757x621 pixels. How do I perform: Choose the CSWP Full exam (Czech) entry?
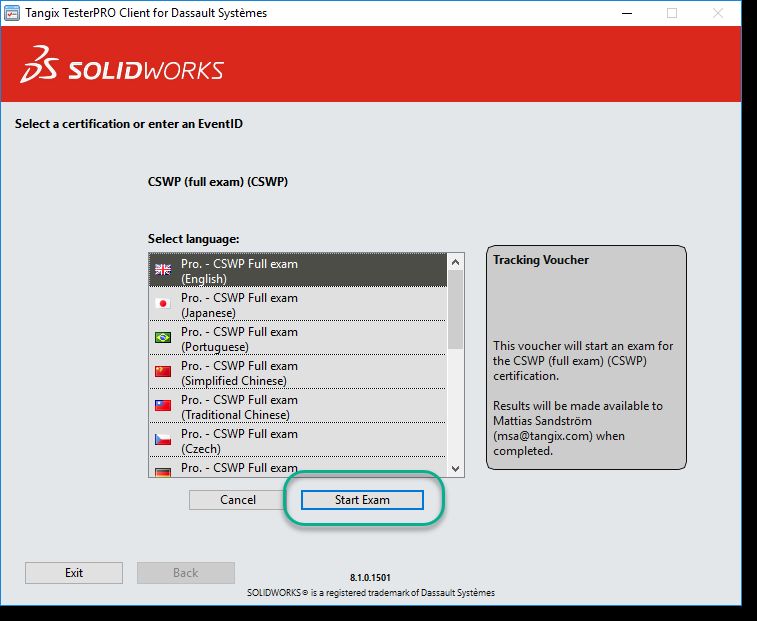[x=298, y=440]
